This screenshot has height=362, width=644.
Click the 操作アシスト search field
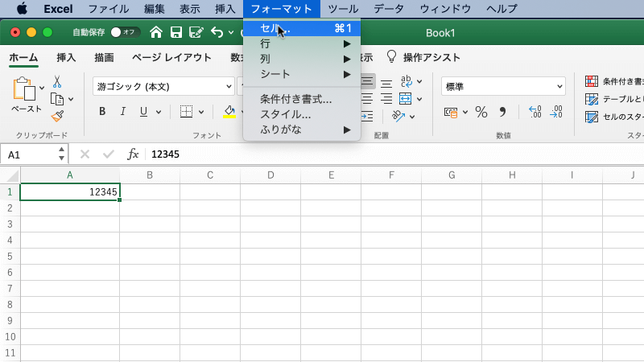pos(431,57)
